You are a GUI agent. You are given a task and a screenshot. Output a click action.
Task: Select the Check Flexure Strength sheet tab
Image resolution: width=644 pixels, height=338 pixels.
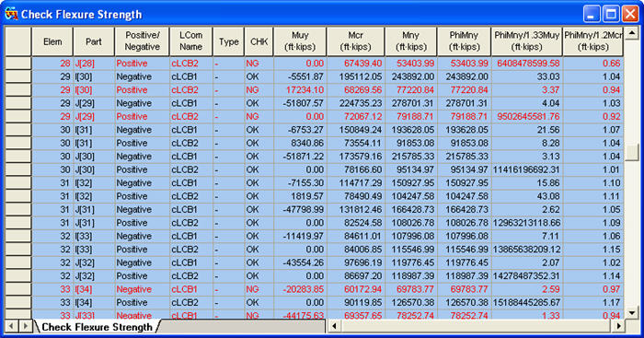pyautogui.click(x=97, y=326)
